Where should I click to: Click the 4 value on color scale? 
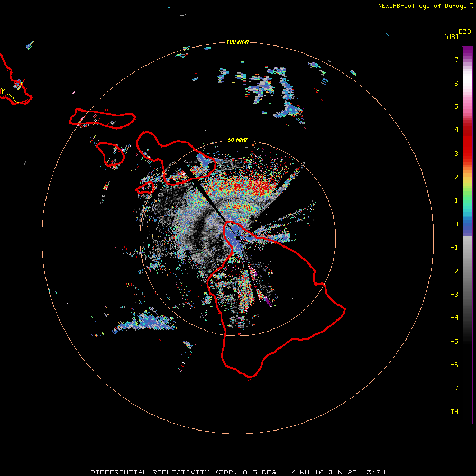[x=456, y=130]
